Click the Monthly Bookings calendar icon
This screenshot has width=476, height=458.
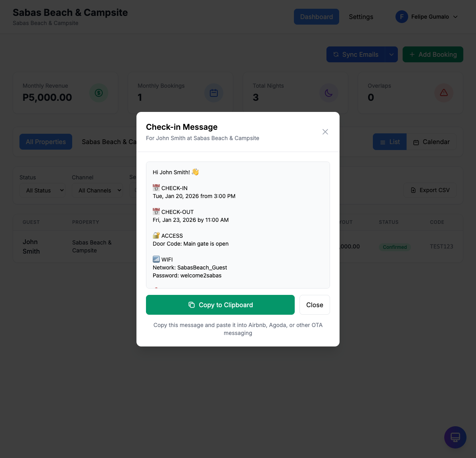[x=214, y=93]
